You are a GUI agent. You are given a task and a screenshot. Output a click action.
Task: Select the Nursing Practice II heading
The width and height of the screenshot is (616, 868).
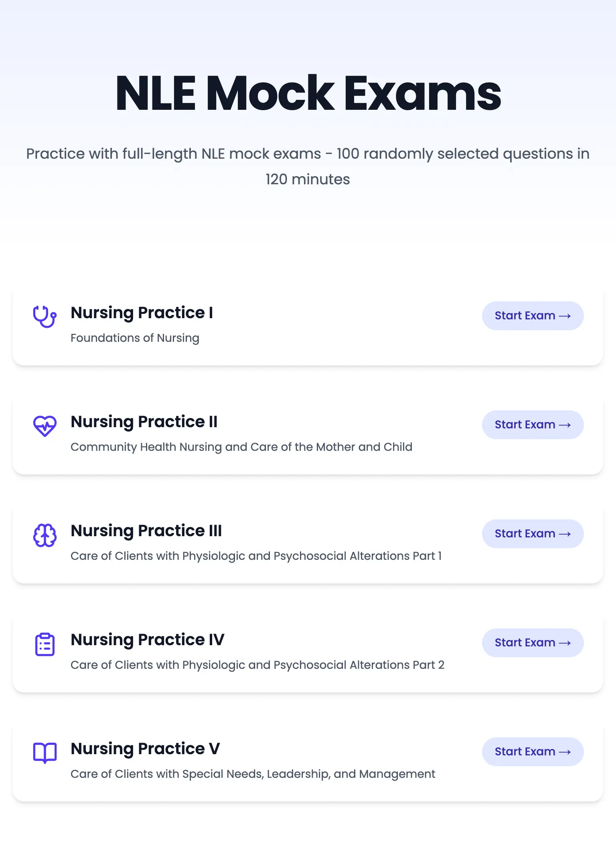[144, 422]
